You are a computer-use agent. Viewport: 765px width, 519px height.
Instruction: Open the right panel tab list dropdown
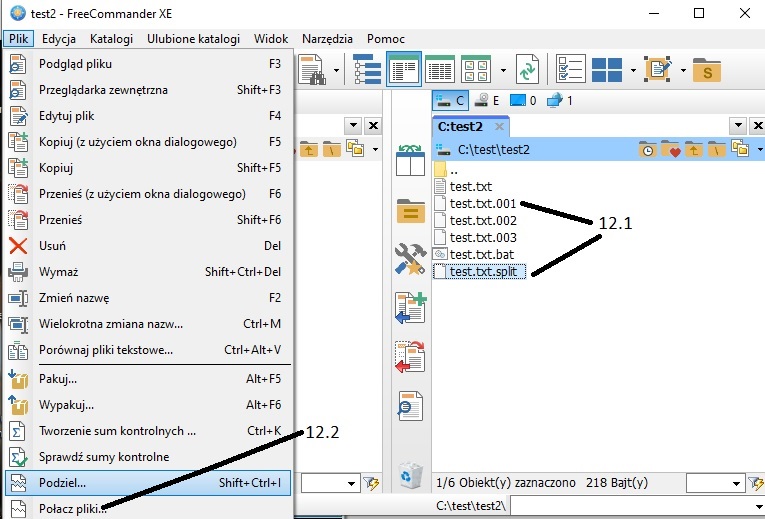[739, 126]
